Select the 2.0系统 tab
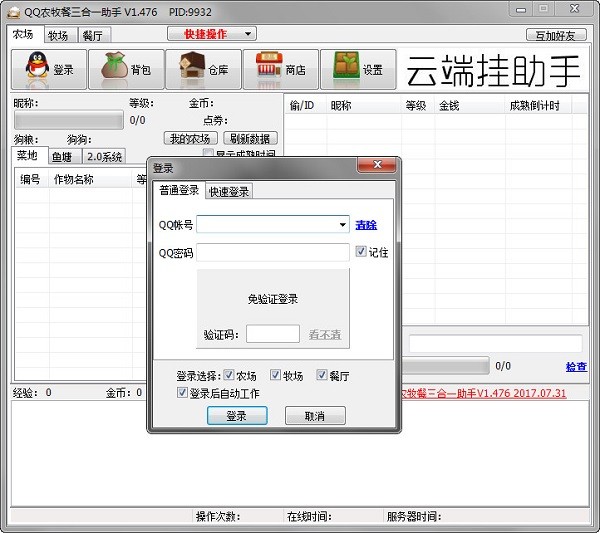This screenshot has width=600, height=533. (x=104, y=156)
